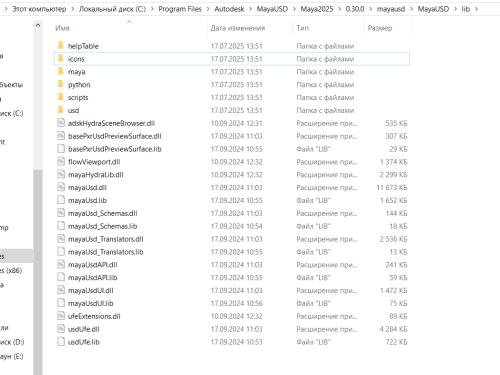
Task: Click the icons folder icon
Action: tap(60, 58)
